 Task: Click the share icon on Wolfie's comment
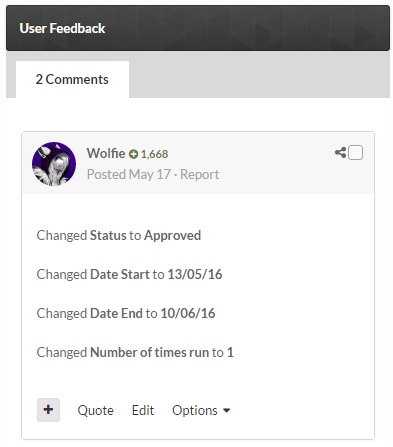click(x=340, y=153)
